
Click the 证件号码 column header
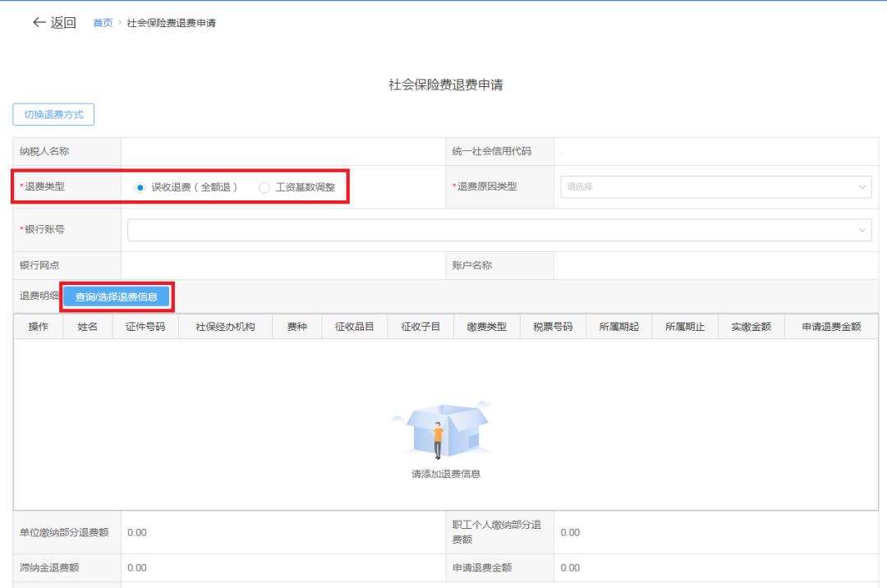145,327
